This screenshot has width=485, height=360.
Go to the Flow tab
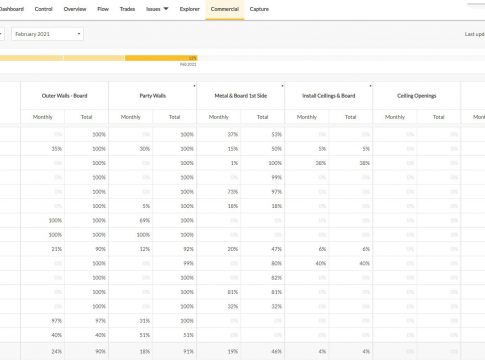103,9
